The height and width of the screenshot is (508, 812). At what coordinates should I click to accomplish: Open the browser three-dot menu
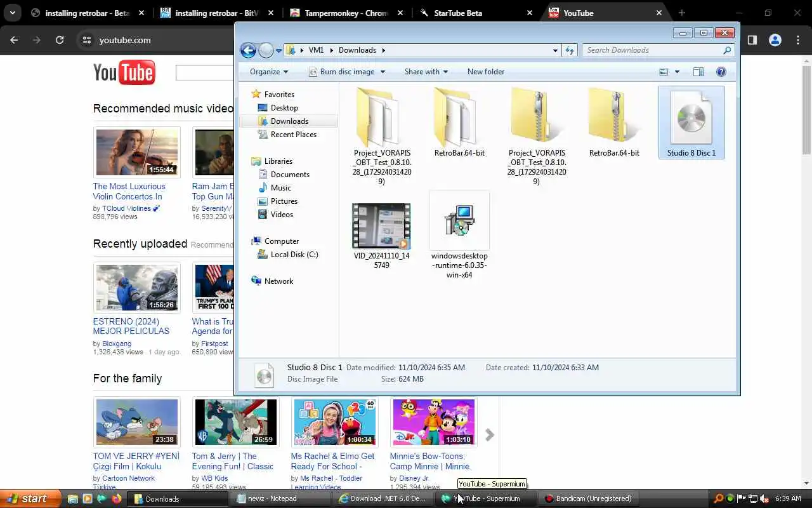(798, 40)
